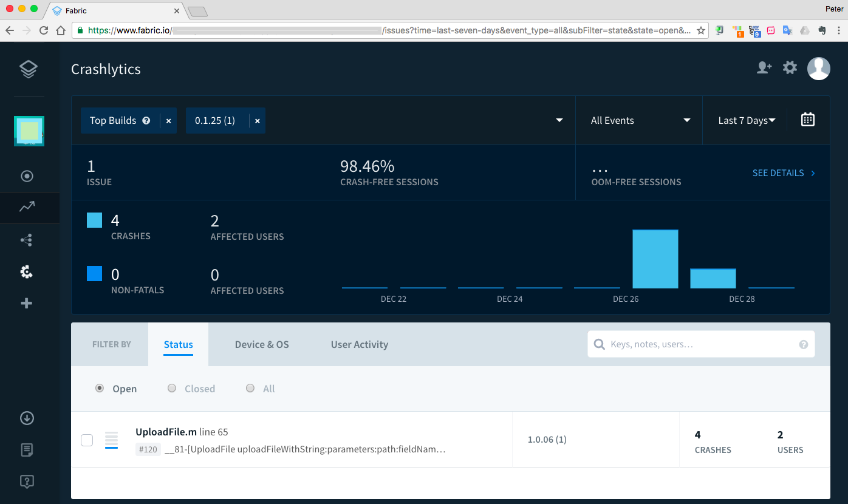Image resolution: width=848 pixels, height=504 pixels.
Task: Switch to the Device & OS tab
Action: (x=262, y=344)
